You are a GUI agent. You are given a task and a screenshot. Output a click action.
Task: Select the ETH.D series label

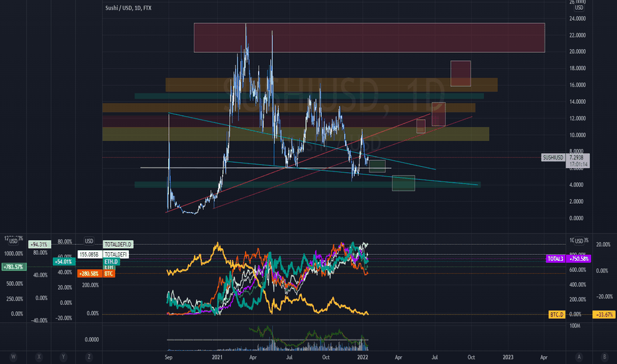tap(111, 261)
